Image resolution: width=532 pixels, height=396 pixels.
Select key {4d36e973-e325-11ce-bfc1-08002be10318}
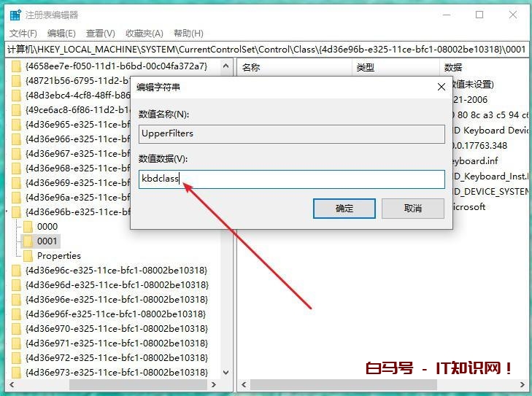(116, 372)
